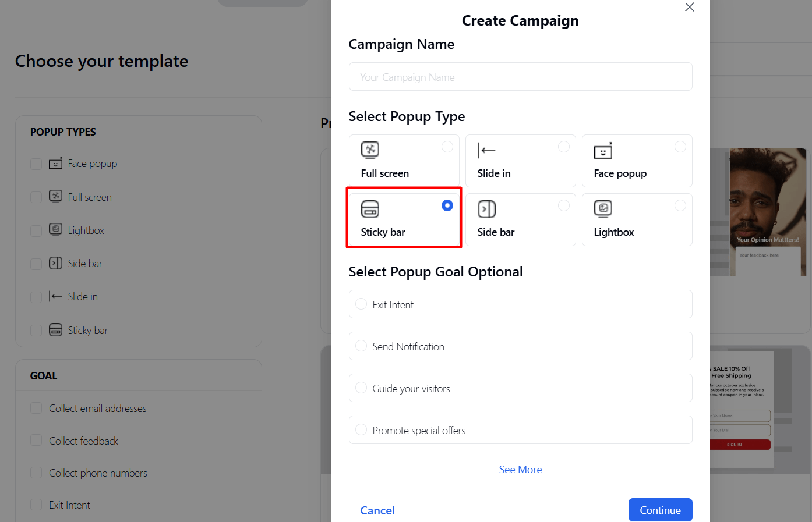
Task: Choose the Send Notification goal option
Action: (361, 346)
